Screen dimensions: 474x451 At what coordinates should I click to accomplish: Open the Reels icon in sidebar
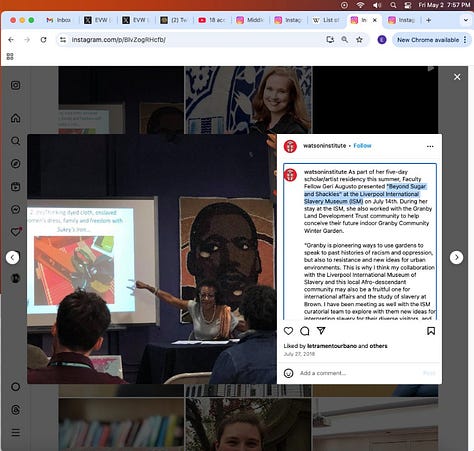15,186
